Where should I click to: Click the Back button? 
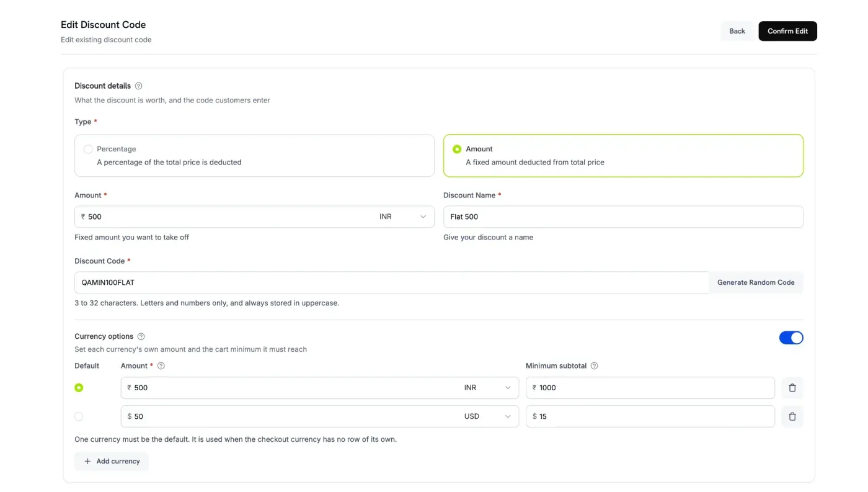pos(737,31)
